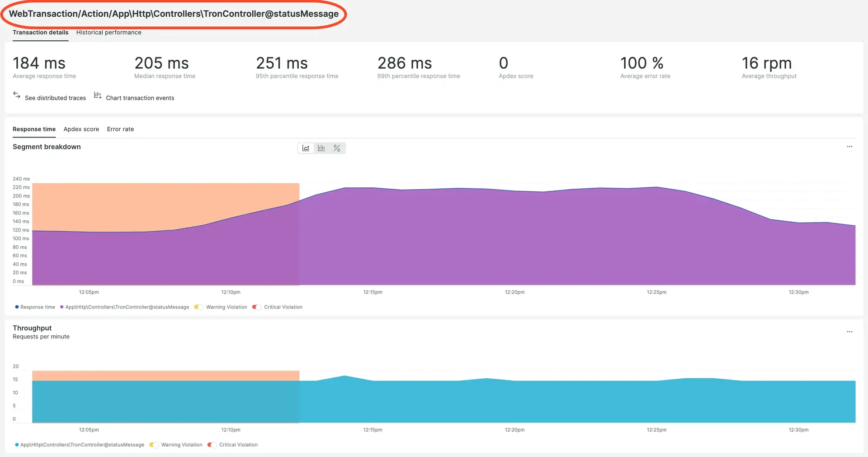Click the teal TronController legend dot under Throughput

[x=17, y=445]
